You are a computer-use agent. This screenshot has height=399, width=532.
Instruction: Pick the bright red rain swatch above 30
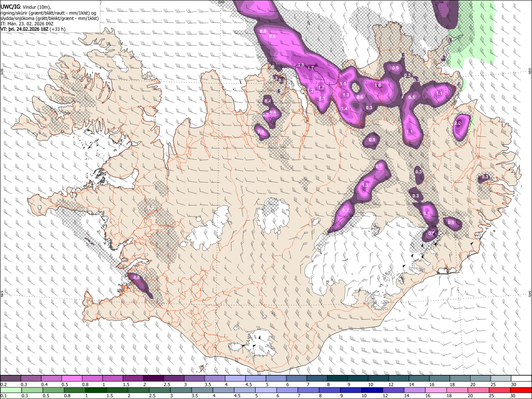[x=521, y=390]
